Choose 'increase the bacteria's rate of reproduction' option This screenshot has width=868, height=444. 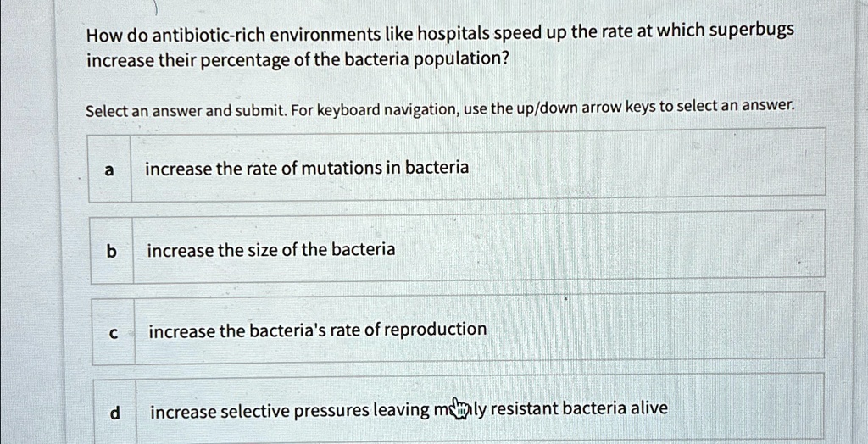click(459, 329)
